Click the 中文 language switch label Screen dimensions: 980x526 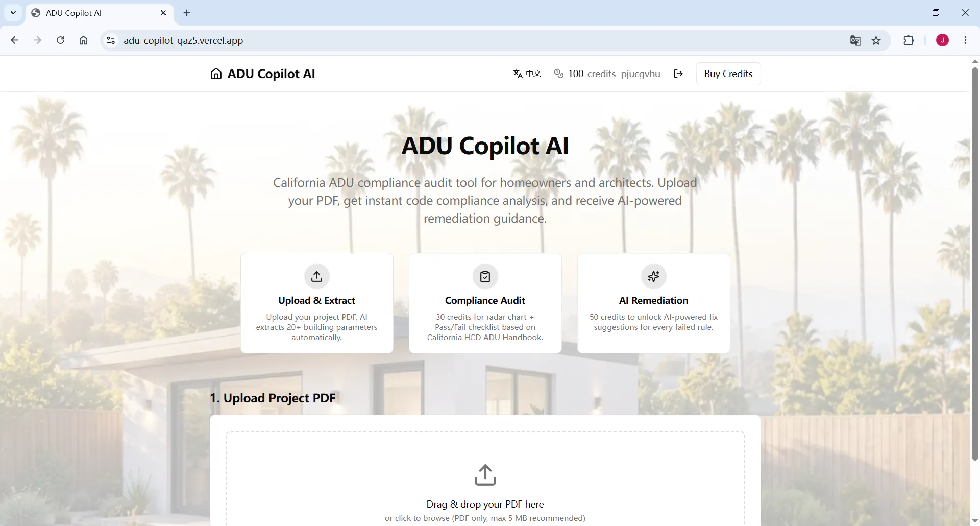coord(533,74)
